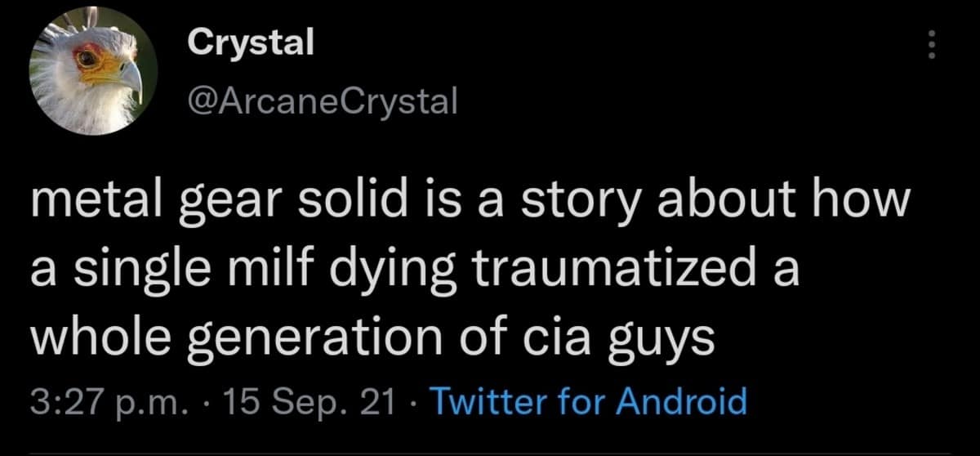Visit the @ArcaneCrystal handle
This screenshot has width=980, height=456.
(x=323, y=101)
